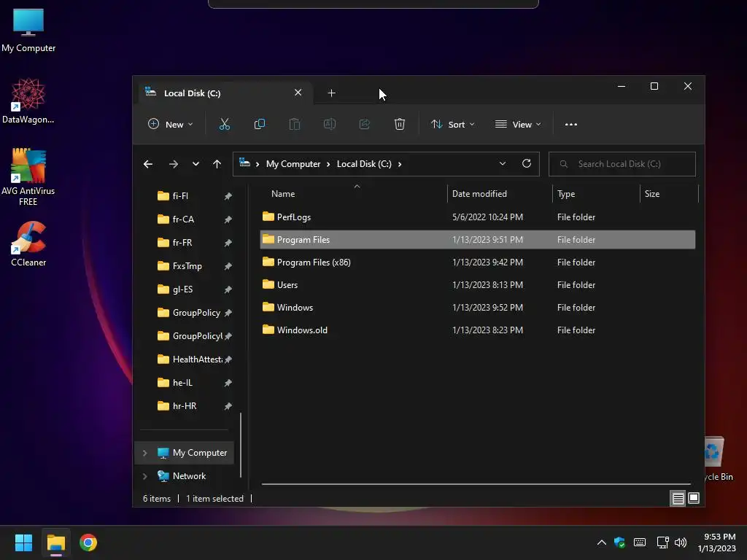Click the pin icon next to hr-HR
Viewport: 747px width, 560px height.
[x=228, y=406]
